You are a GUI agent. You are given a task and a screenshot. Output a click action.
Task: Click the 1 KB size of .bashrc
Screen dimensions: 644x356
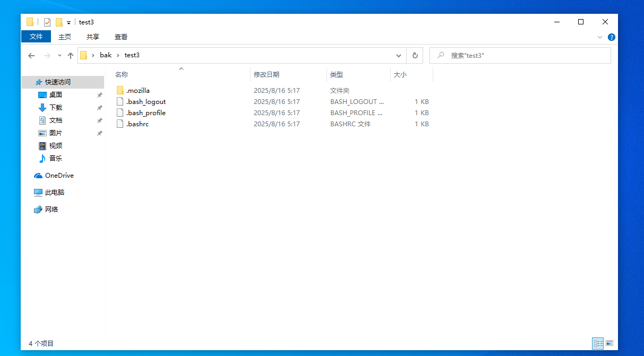[x=422, y=124]
